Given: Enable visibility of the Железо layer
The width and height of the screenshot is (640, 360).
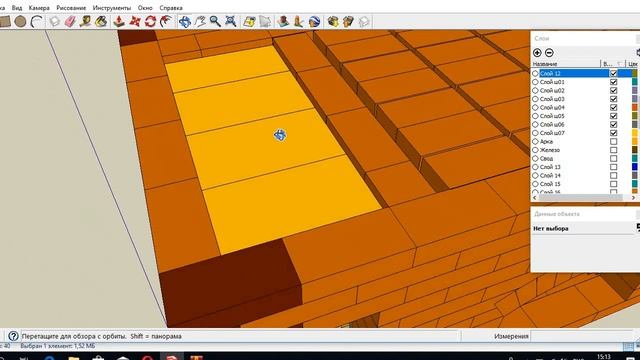Looking at the screenshot, I should pyautogui.click(x=613, y=150).
